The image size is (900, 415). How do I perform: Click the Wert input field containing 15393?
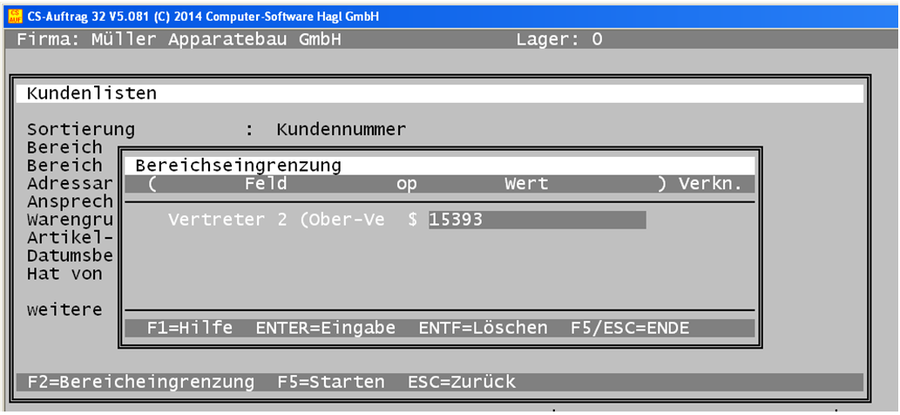coord(536,219)
